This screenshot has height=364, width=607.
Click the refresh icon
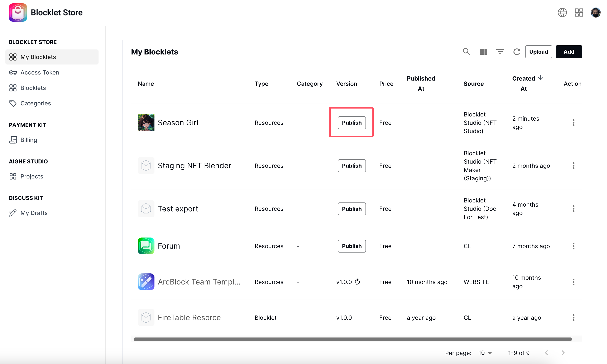pyautogui.click(x=516, y=52)
